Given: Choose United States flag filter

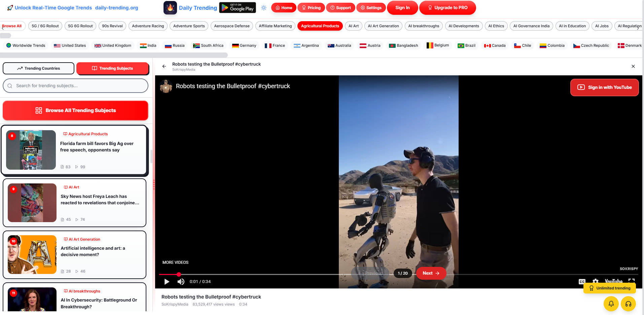Looking at the screenshot, I should [70, 45].
